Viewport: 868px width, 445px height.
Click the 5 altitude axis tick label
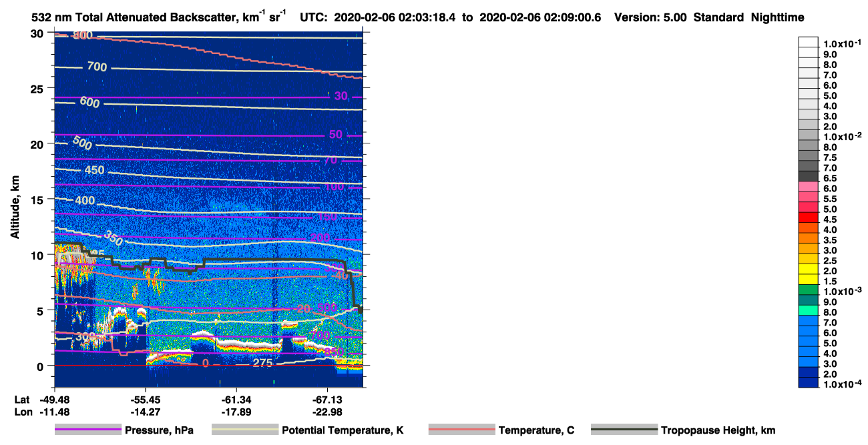point(41,310)
